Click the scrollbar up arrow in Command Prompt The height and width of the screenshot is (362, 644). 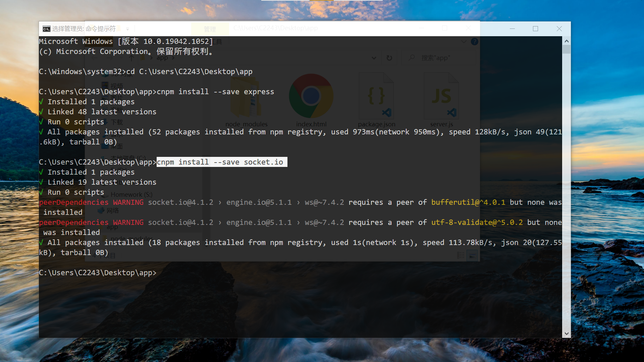pos(567,41)
